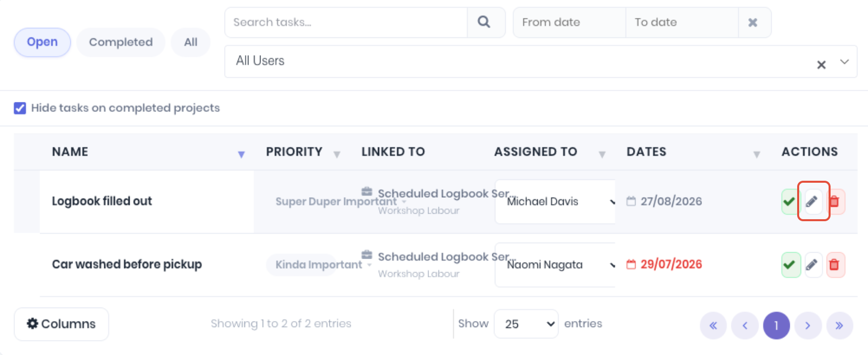
Task: Focus the Search tasks input field
Action: 346,22
